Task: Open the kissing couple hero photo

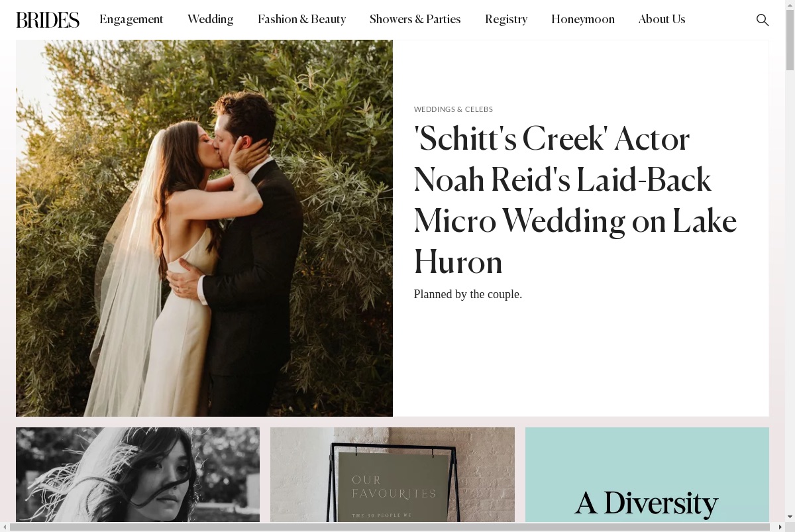Action: (x=204, y=228)
